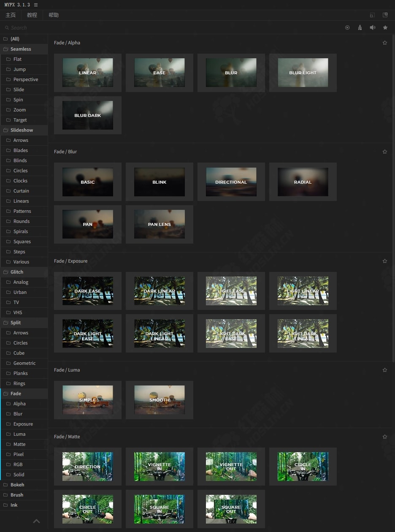This screenshot has height=532, width=395.
Task: Toggle the Fade / Matte favorite star
Action: (384, 437)
